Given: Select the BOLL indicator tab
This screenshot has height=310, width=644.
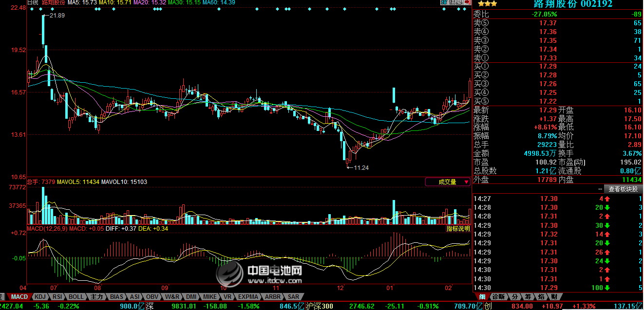Looking at the screenshot, I should 76,296.
